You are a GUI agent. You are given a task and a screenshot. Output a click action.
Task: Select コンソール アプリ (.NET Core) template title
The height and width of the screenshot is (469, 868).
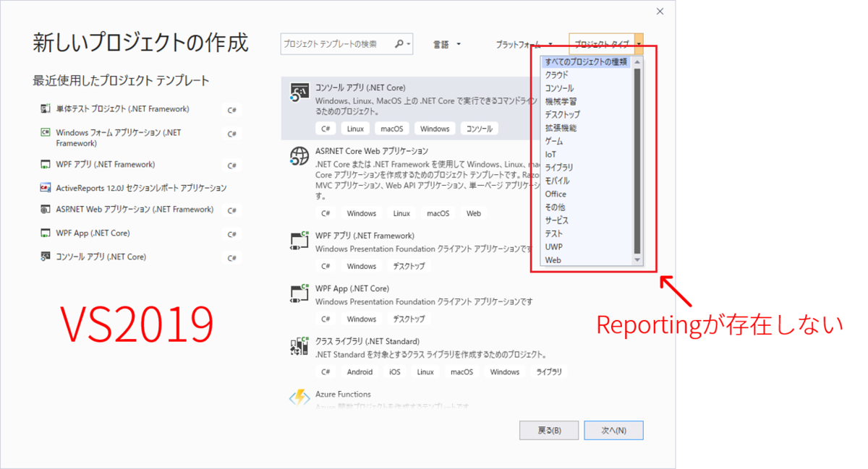click(x=359, y=87)
